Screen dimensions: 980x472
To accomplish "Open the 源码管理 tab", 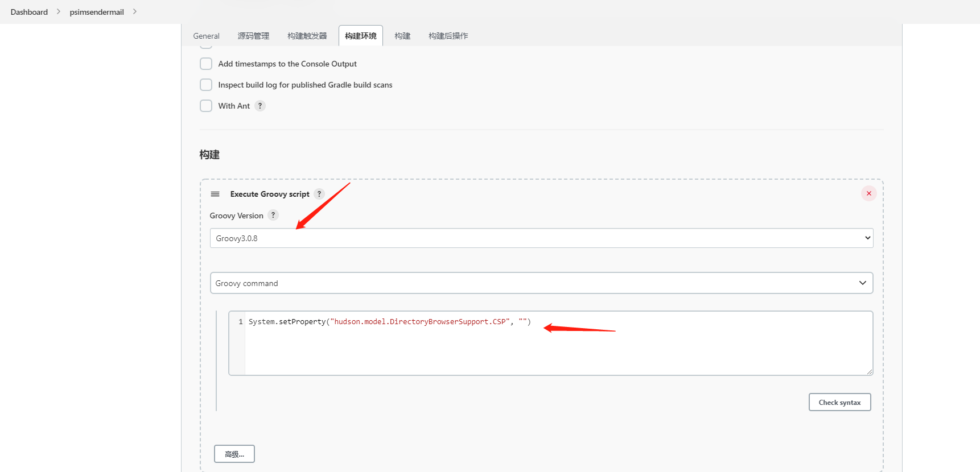I will (253, 36).
